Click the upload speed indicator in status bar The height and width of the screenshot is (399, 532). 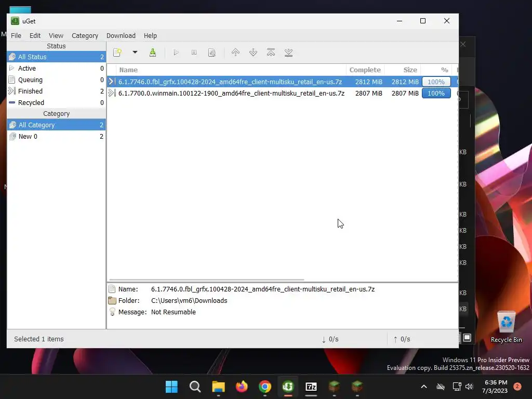click(x=402, y=339)
